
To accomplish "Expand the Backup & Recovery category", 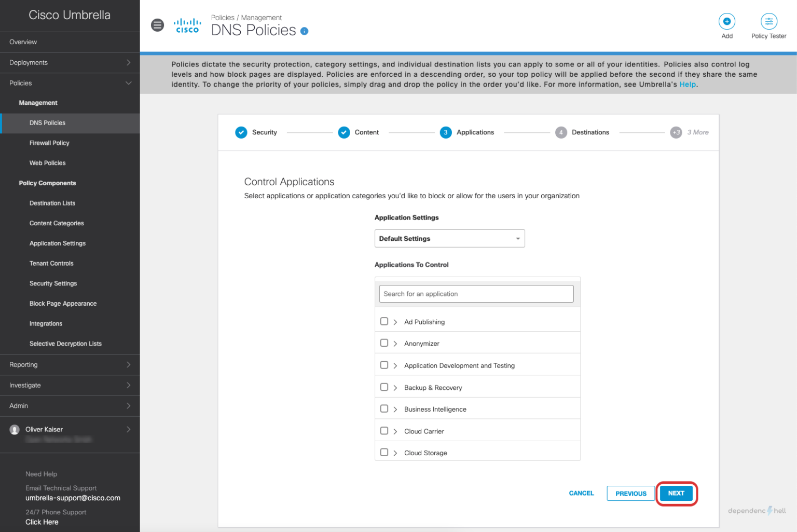I will tap(394, 387).
